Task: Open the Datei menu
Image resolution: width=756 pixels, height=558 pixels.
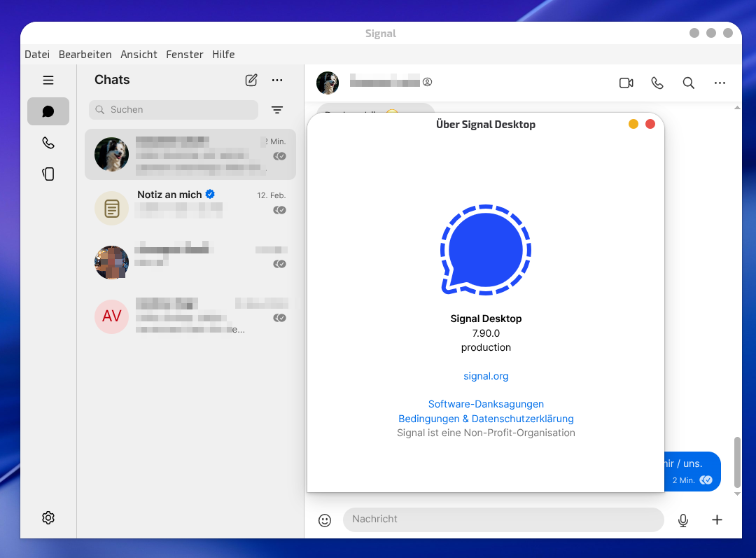Action: 37,55
